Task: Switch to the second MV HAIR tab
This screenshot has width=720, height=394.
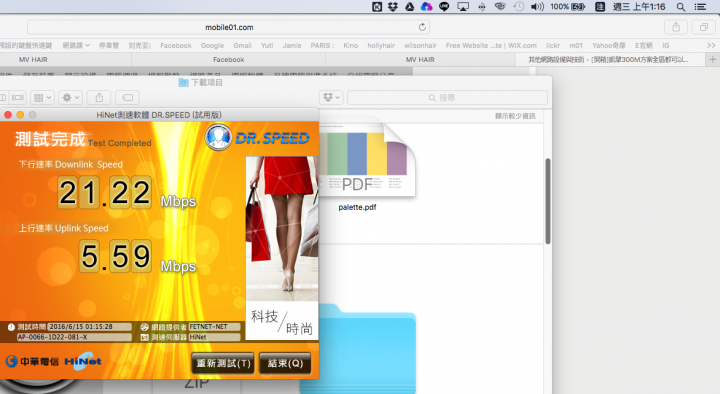Action: coord(420,59)
